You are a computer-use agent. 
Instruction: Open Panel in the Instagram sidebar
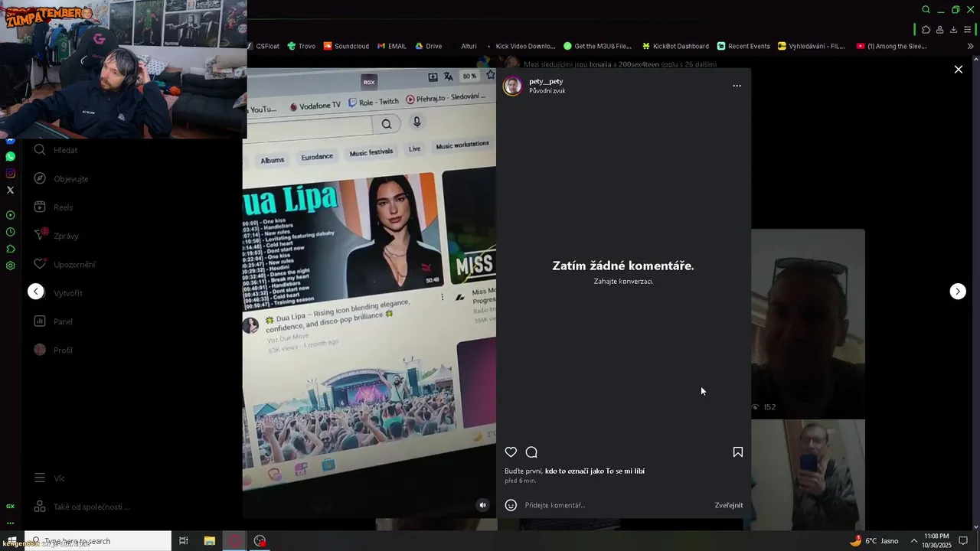[54, 321]
